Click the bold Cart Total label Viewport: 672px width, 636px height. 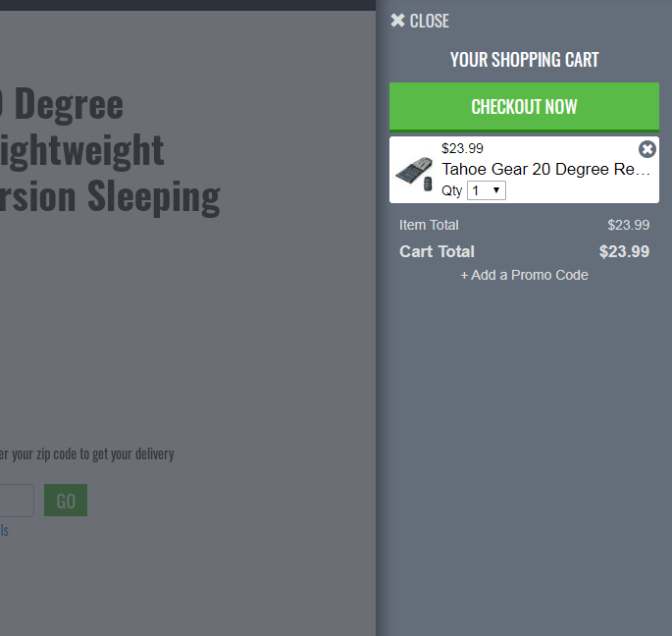point(437,251)
